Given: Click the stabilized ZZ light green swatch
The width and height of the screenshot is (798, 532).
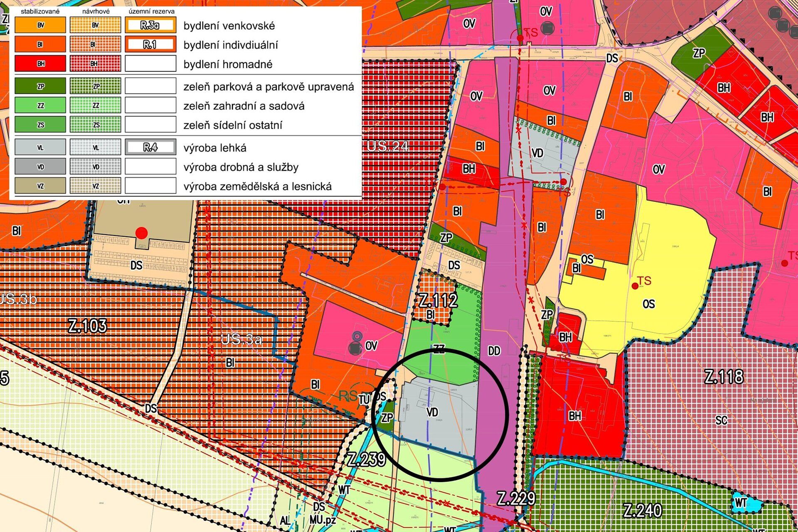Looking at the screenshot, I should pyautogui.click(x=40, y=105).
